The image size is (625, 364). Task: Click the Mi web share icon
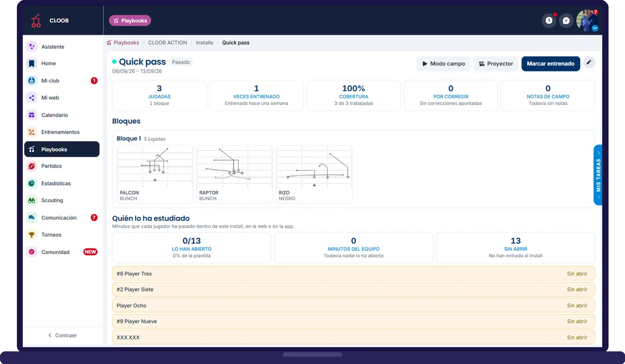pyautogui.click(x=32, y=98)
